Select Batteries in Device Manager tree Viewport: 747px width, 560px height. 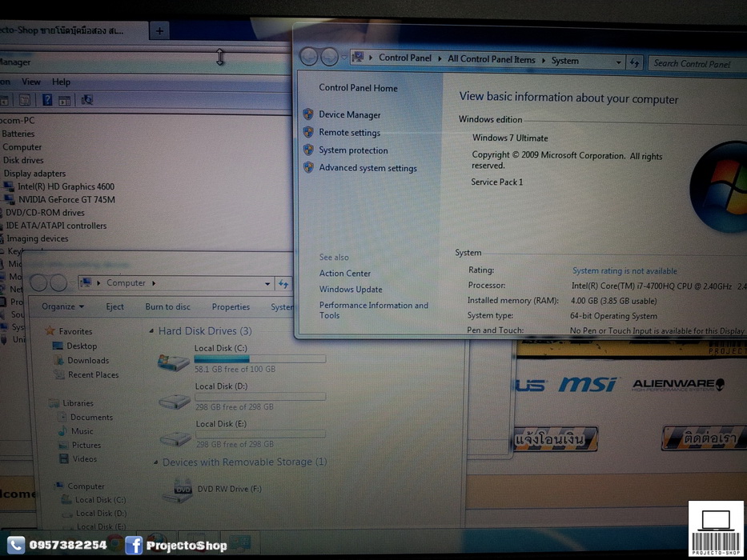(x=18, y=134)
